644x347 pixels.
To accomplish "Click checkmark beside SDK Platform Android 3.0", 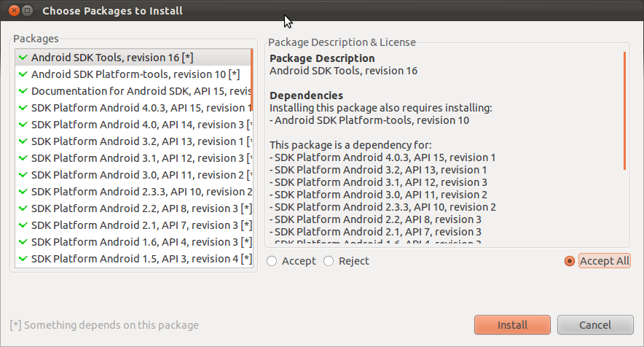I will pyautogui.click(x=23, y=175).
